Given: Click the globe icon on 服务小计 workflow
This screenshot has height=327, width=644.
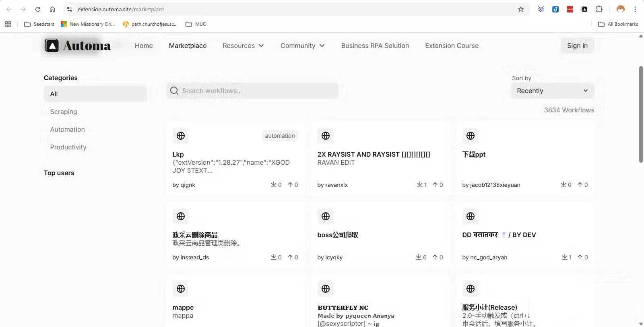Looking at the screenshot, I should [x=471, y=289].
